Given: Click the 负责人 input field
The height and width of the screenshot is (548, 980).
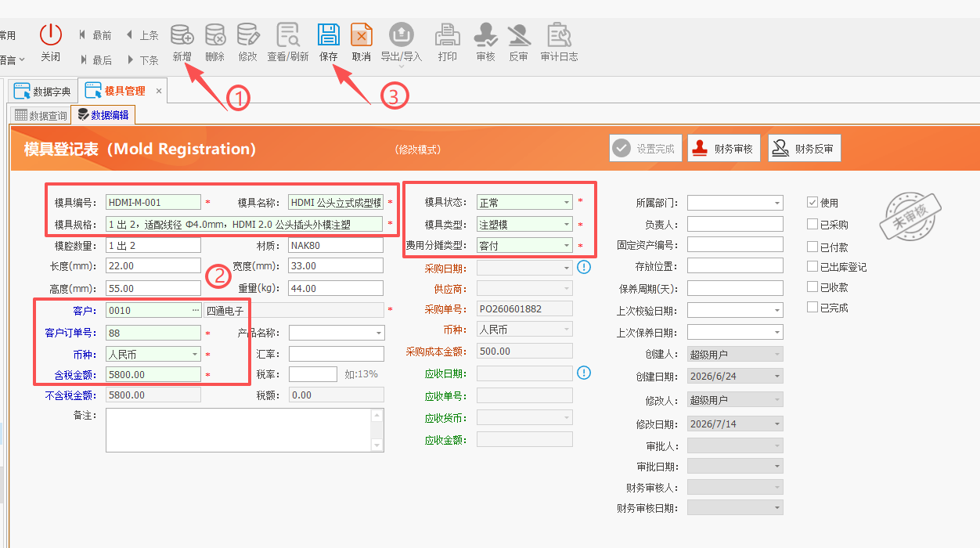Looking at the screenshot, I should coord(735,224).
